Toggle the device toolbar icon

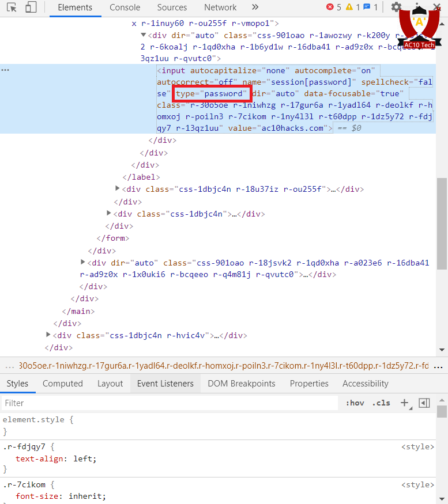(x=31, y=7)
